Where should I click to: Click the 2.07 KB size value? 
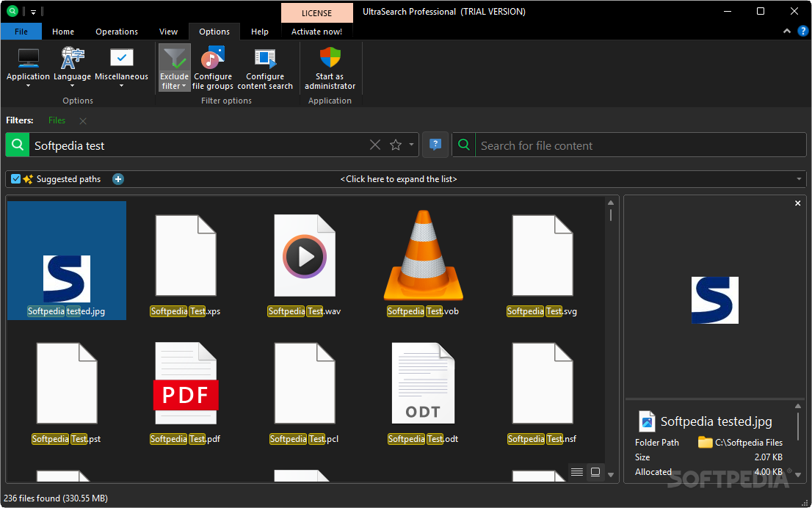point(769,457)
